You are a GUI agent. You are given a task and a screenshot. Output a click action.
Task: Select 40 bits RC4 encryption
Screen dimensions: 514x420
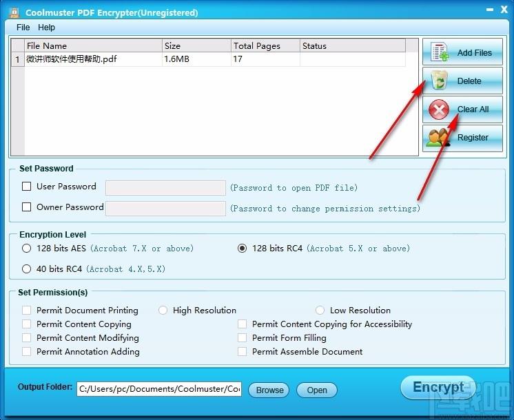pyautogui.click(x=27, y=269)
